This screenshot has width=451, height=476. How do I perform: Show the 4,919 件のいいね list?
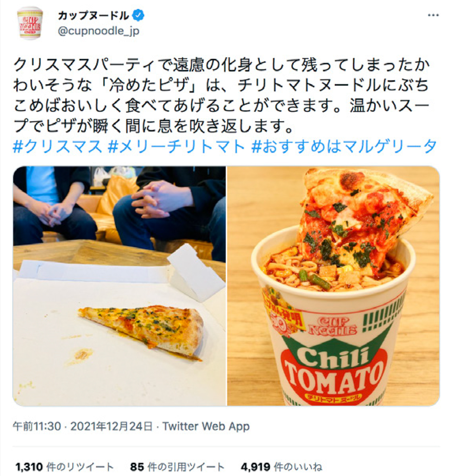coord(281,467)
